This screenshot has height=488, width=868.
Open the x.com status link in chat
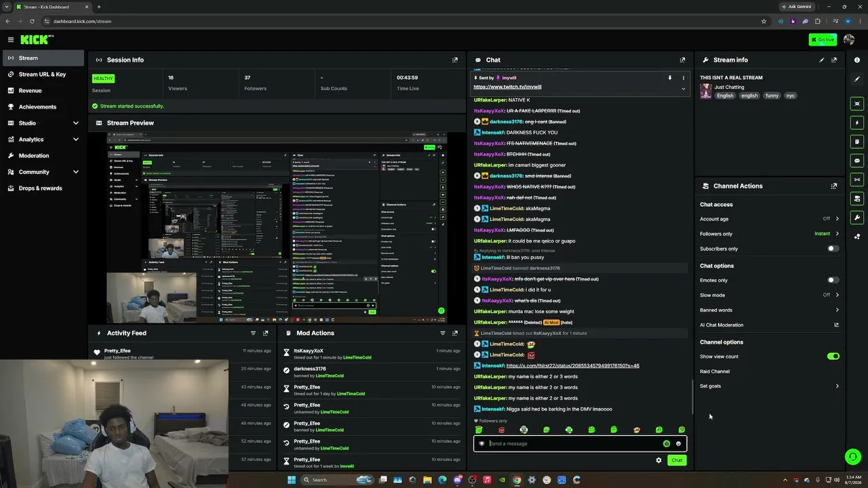click(573, 366)
